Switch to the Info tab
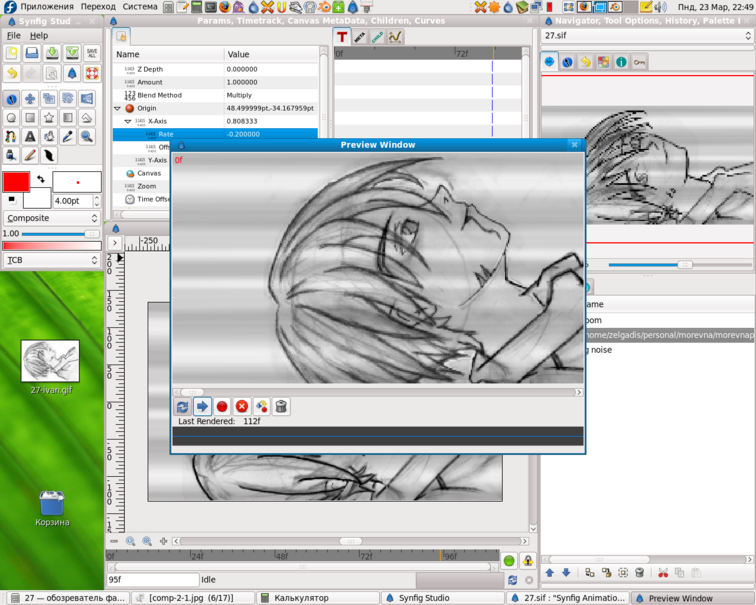The width and height of the screenshot is (756, 605). click(x=621, y=62)
